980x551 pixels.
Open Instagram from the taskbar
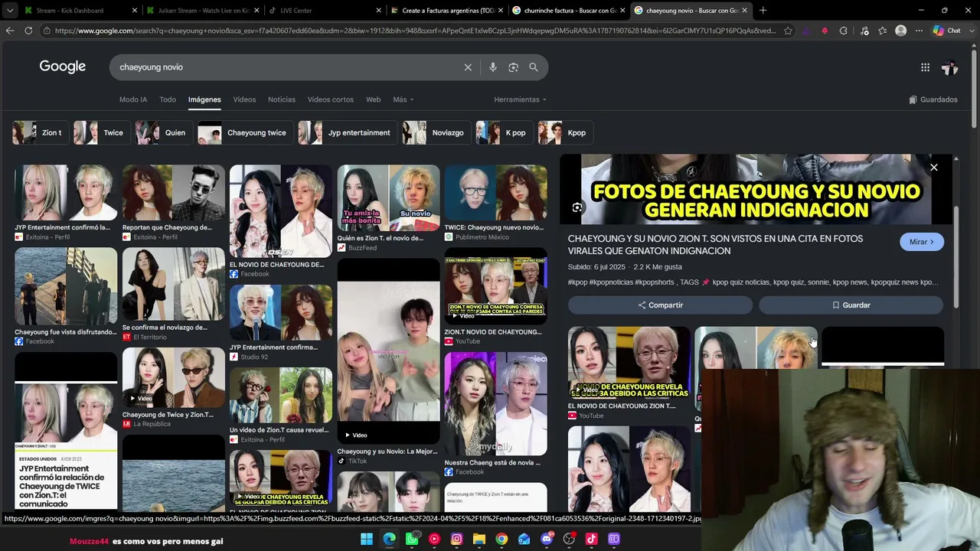tap(457, 539)
